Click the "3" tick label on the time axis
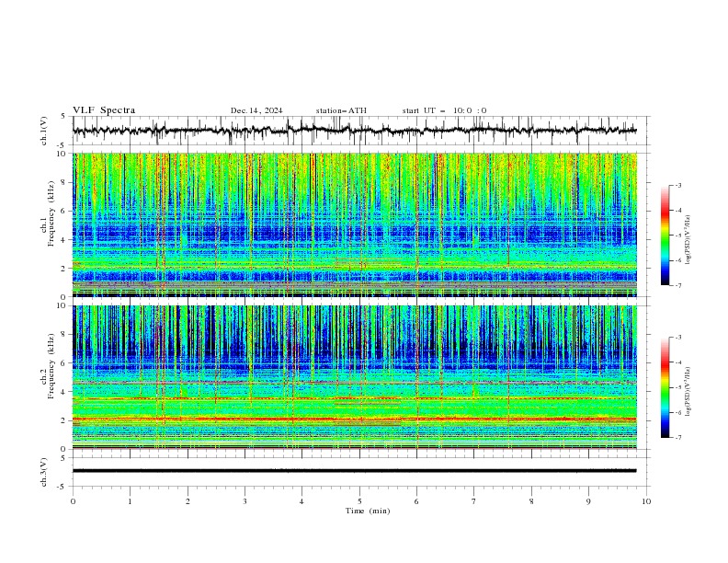 245,501
